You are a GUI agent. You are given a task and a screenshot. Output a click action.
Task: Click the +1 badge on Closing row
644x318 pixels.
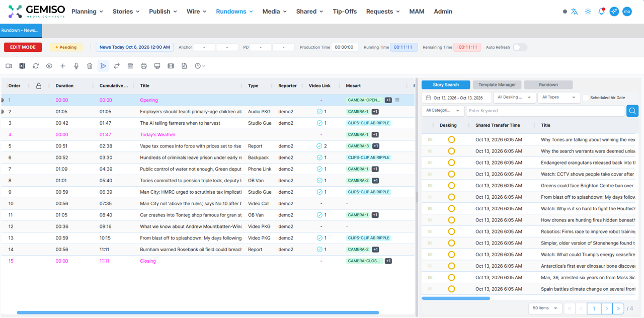(388, 261)
